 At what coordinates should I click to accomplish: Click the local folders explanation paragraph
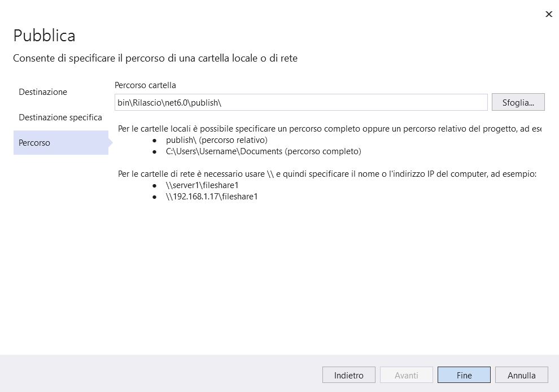[x=330, y=129]
